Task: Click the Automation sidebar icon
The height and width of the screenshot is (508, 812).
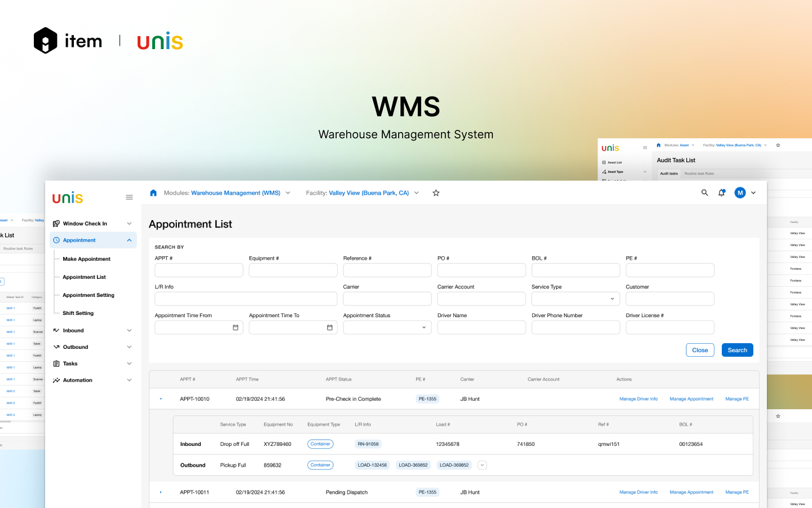Action: click(x=56, y=380)
